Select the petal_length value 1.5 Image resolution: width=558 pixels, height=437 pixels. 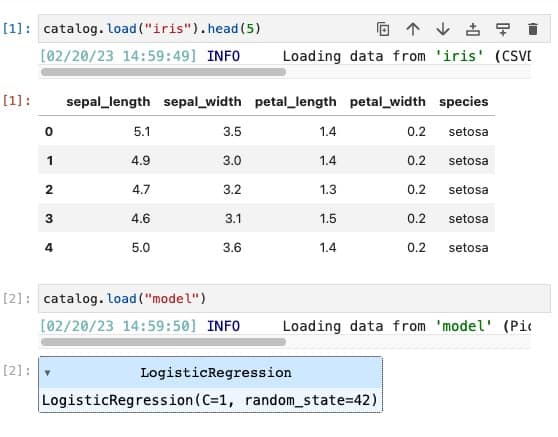[x=328, y=218]
